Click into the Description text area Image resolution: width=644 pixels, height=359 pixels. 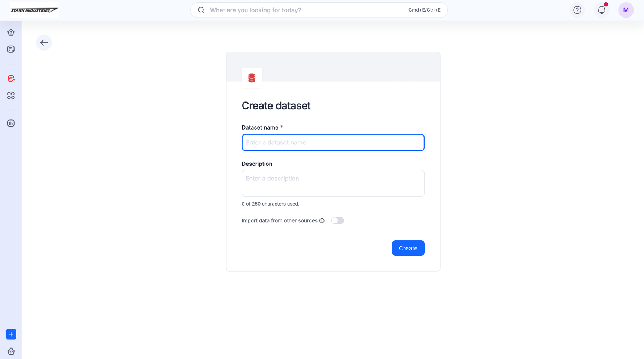333,183
